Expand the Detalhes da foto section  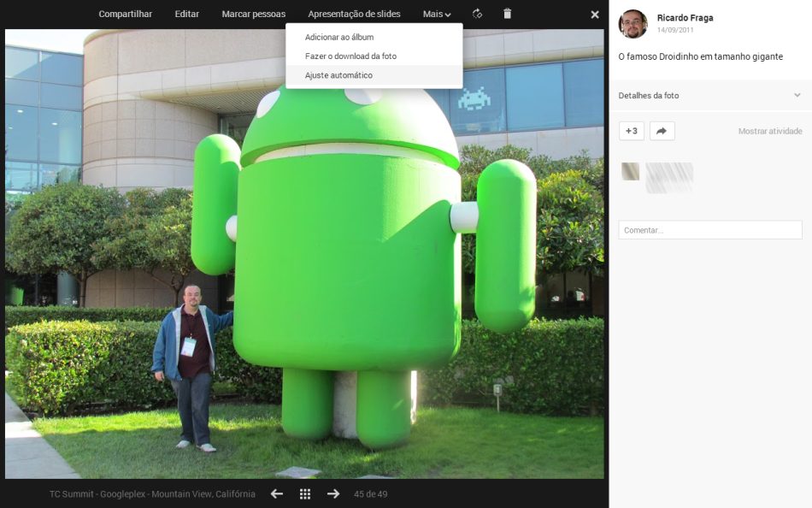tap(710, 96)
